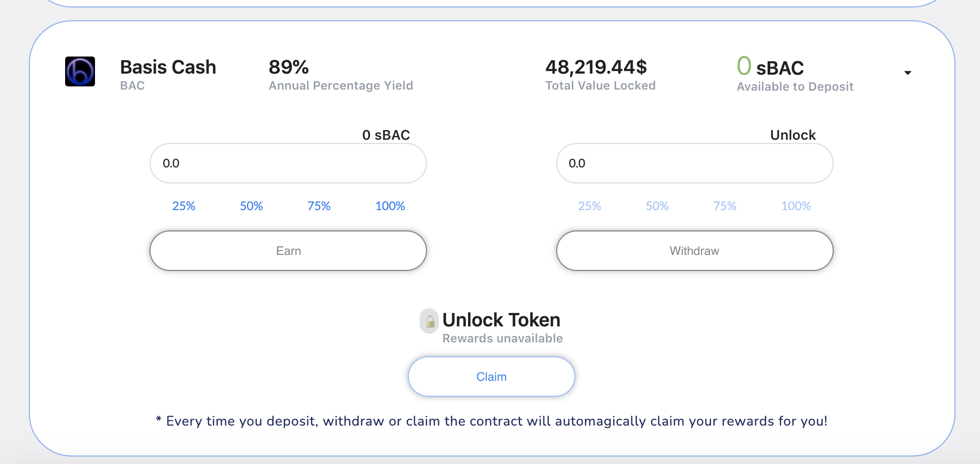Open the dropdown next to Available to Deposit
The width and height of the screenshot is (980, 464).
tap(907, 73)
